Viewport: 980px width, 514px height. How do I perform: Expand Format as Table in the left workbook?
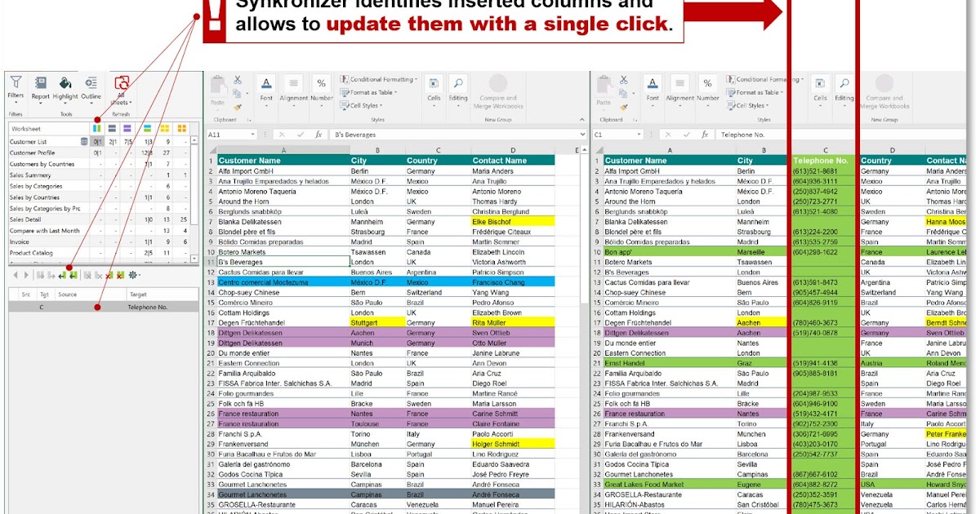pyautogui.click(x=370, y=92)
